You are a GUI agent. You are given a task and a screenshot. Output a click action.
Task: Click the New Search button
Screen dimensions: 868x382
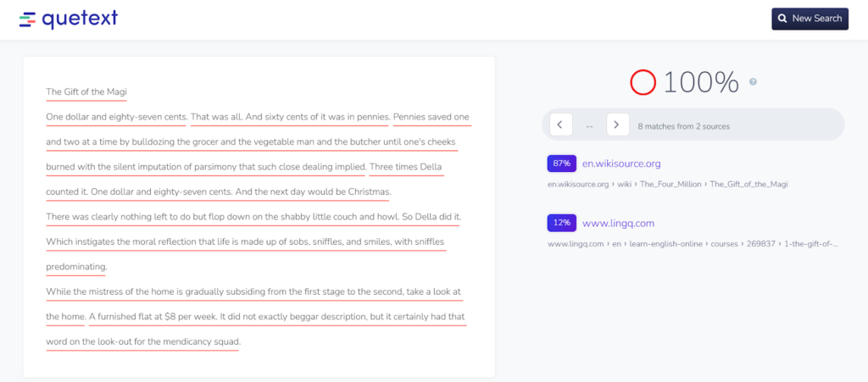coord(810,19)
